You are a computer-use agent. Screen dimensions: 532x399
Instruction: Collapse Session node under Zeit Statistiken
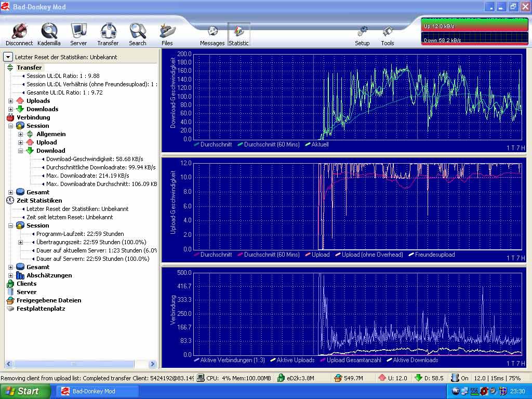click(10, 225)
